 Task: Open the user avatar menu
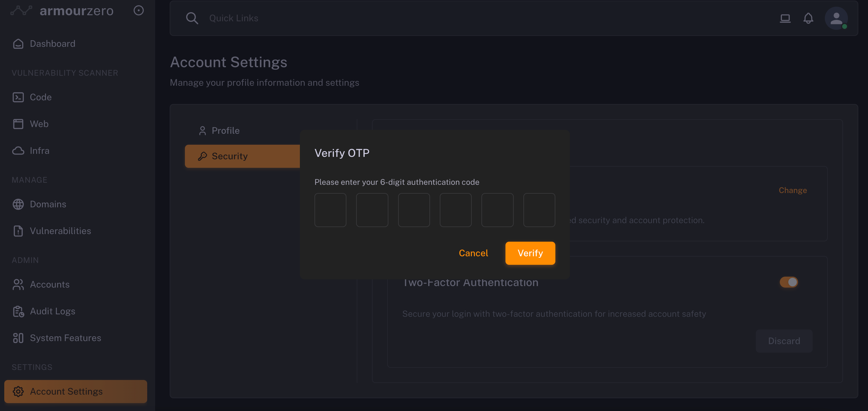click(836, 18)
